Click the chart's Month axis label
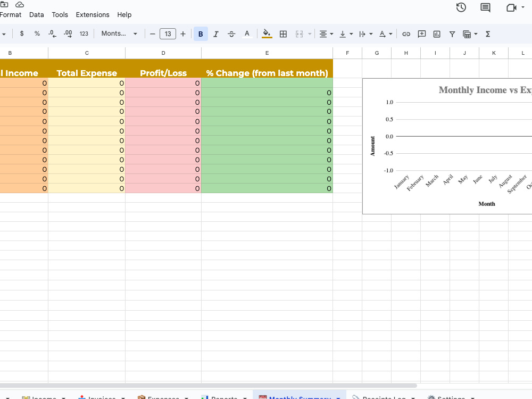Viewport: 532px width, 399px height. pyautogui.click(x=487, y=204)
